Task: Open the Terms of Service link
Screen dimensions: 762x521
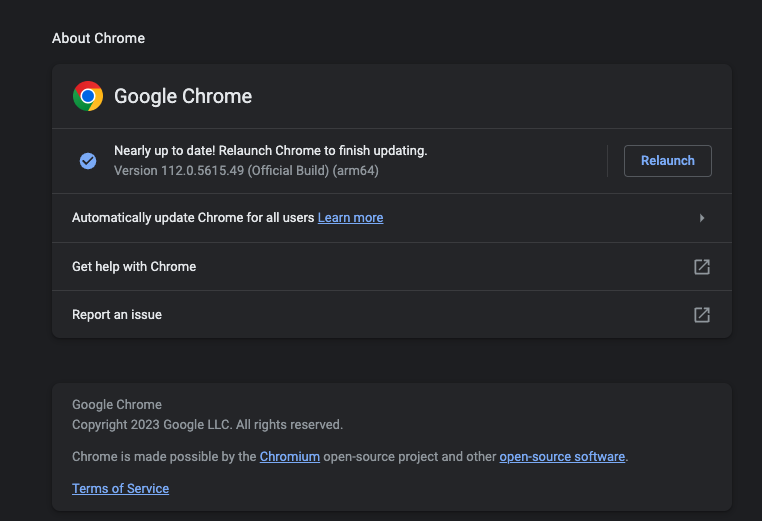Action: tap(121, 488)
